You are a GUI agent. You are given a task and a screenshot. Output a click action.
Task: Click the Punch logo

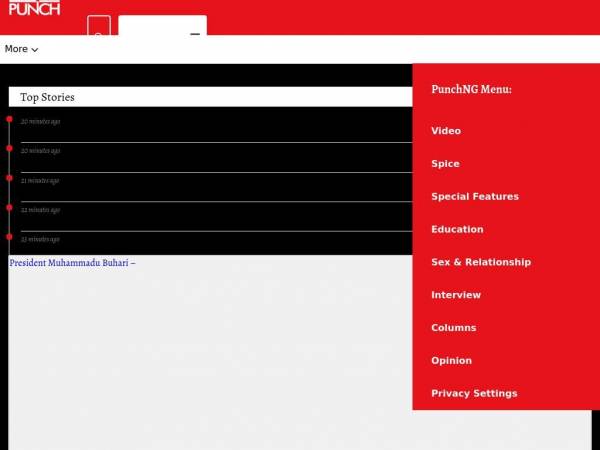coord(34,8)
